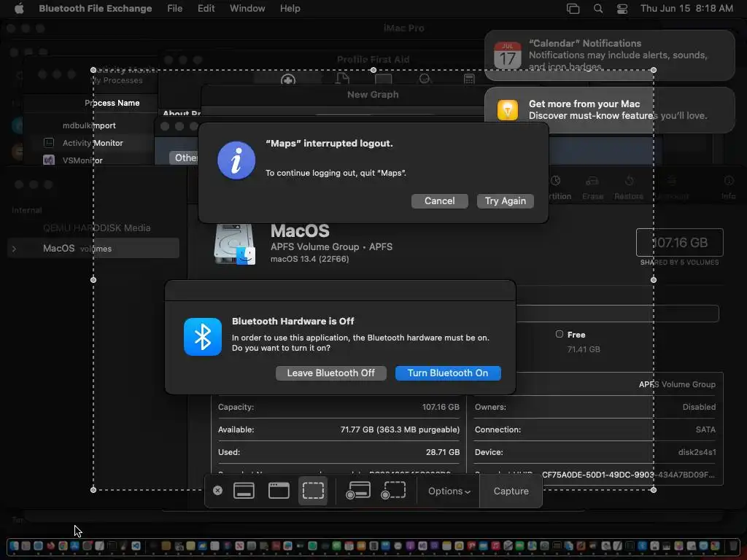The height and width of the screenshot is (560, 747).
Task: Open the Edit menu
Action: tap(206, 9)
